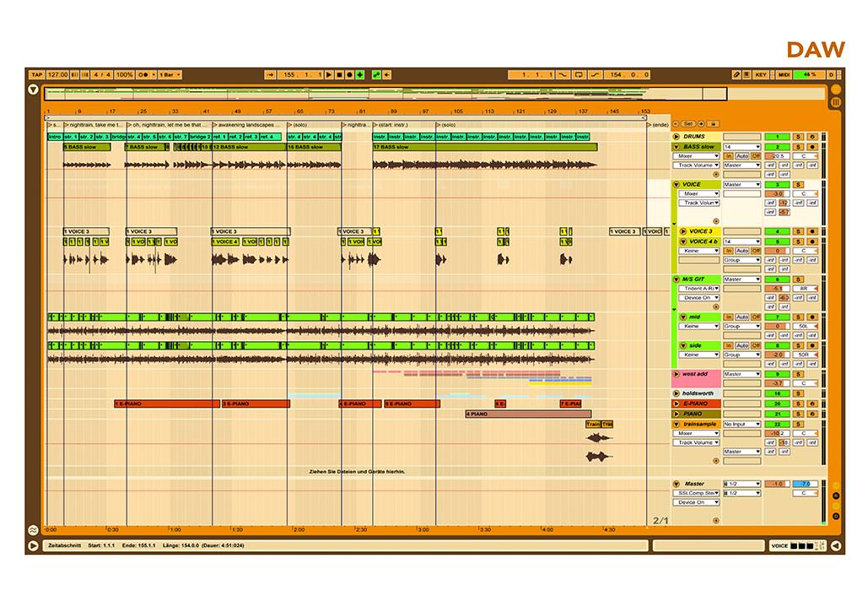Activate Draw Mode pencil icon

tap(736, 75)
